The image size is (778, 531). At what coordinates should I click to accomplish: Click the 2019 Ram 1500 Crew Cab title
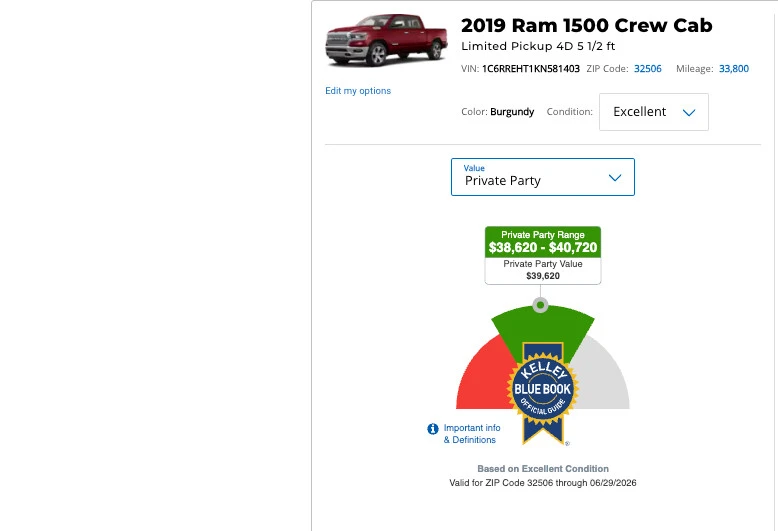[x=586, y=25]
